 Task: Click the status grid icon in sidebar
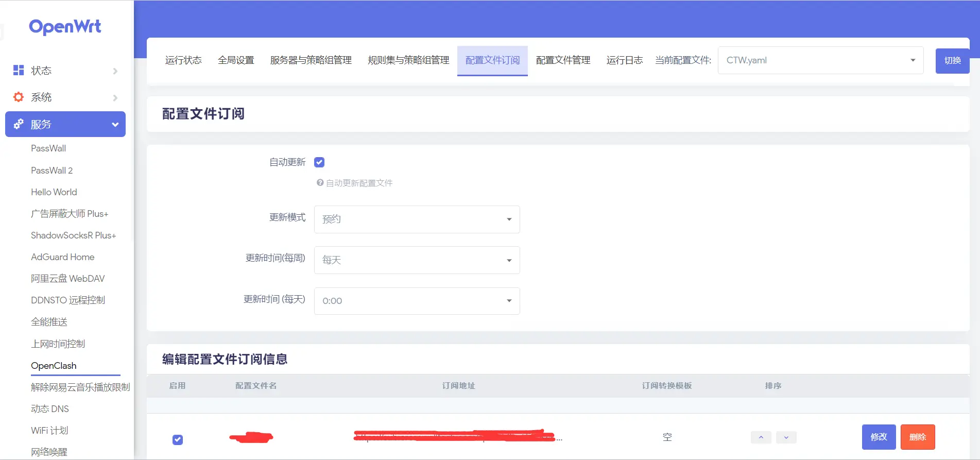pyautogui.click(x=19, y=70)
